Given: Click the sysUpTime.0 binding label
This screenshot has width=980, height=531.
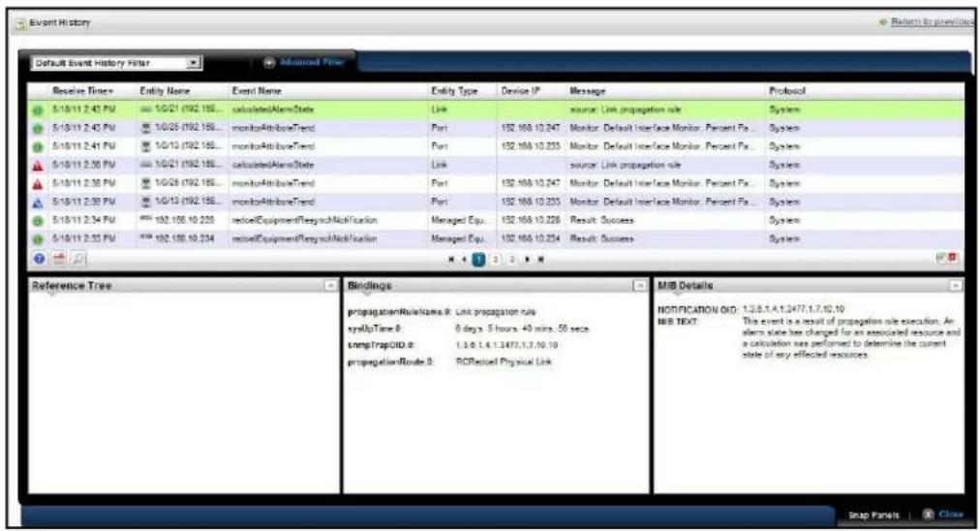Looking at the screenshot, I should click(x=375, y=329).
